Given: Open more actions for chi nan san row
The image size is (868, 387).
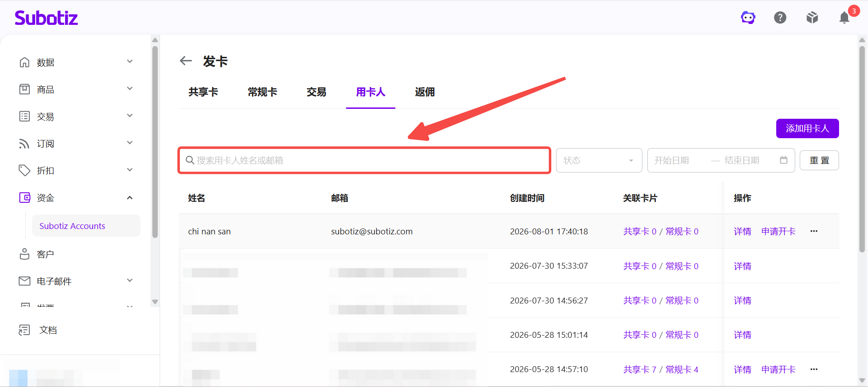Looking at the screenshot, I should coord(814,231).
